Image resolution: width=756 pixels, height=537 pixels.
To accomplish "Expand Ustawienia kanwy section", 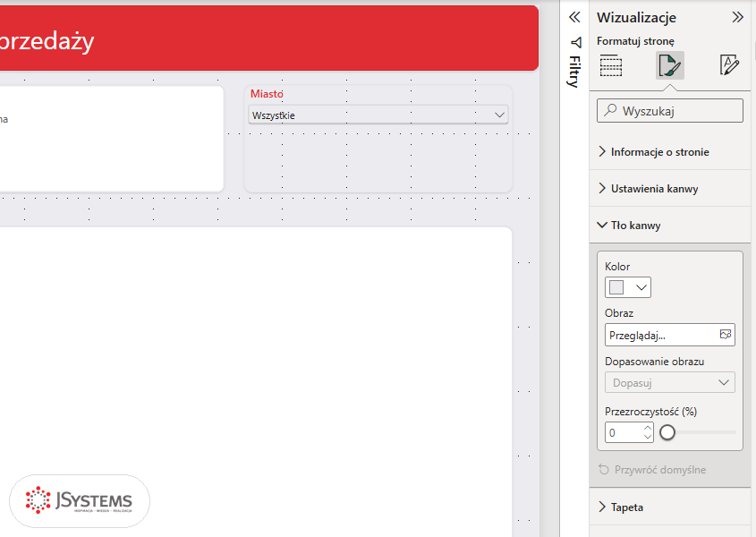I will click(x=670, y=189).
